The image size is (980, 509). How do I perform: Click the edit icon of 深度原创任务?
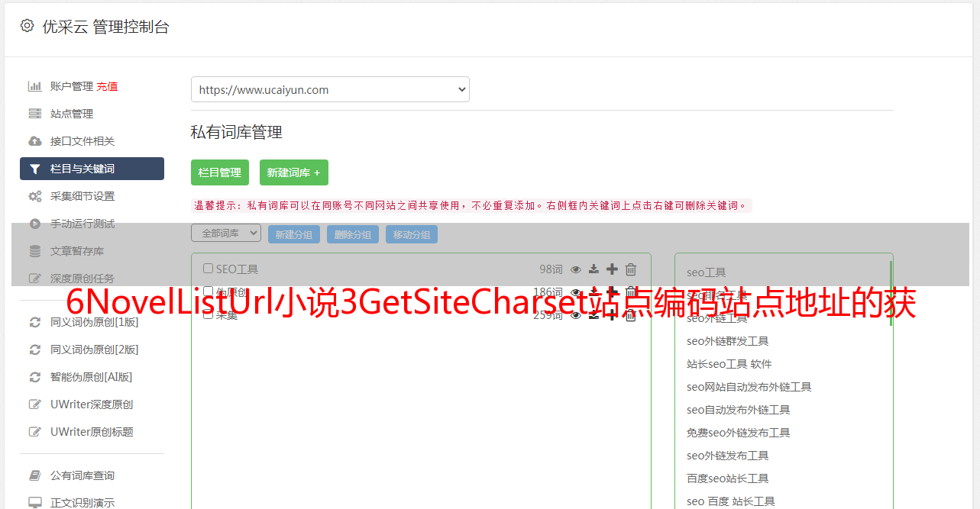coord(34,279)
